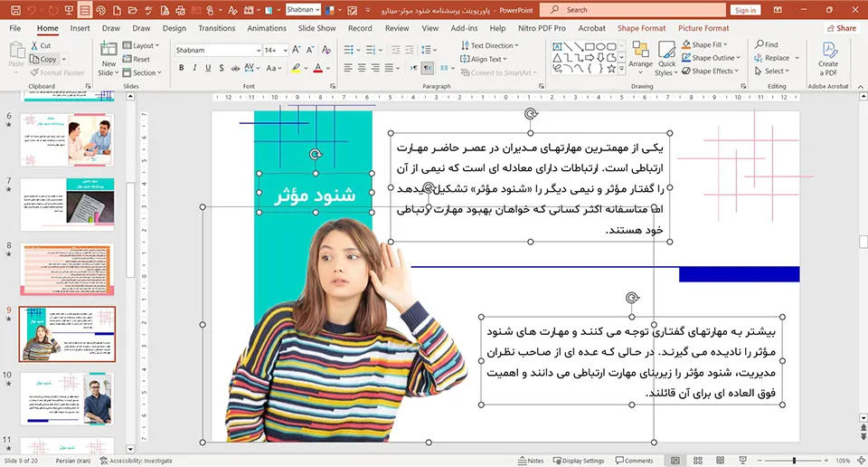Viewport: 868px width, 467px height.
Task: Set left-to-right text direction toggle
Action: point(414,68)
